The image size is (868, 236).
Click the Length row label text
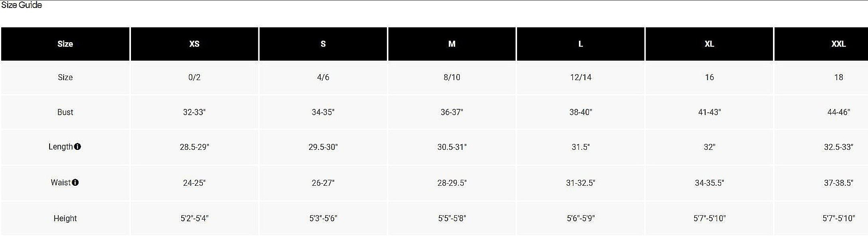pyautogui.click(x=61, y=147)
